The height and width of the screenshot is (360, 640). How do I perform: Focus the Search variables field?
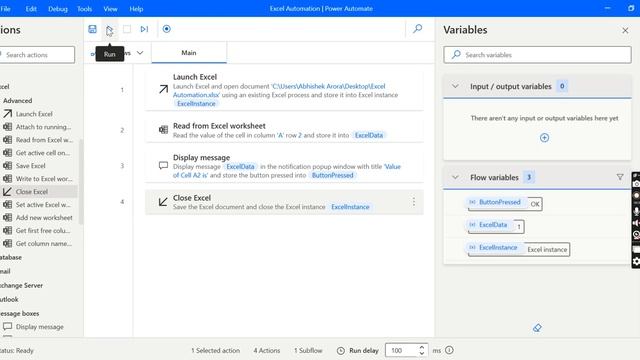click(537, 55)
